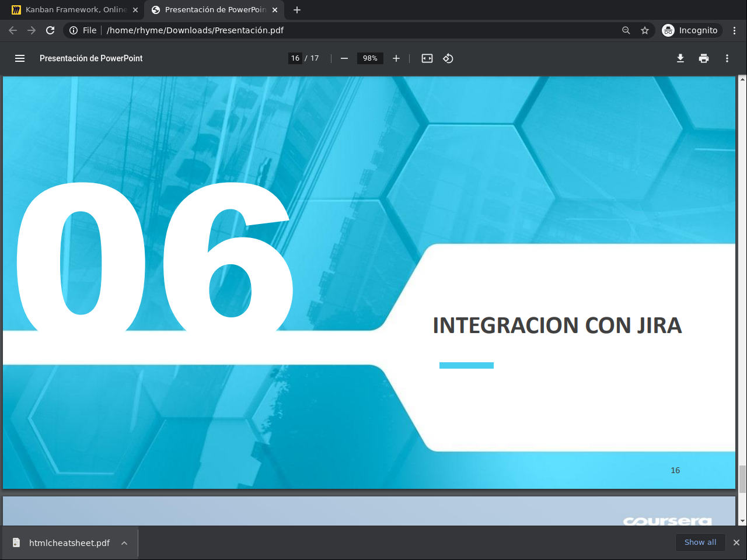Switch to Presentación de PowerPoint tab
The image size is (747, 560).
pos(214,10)
